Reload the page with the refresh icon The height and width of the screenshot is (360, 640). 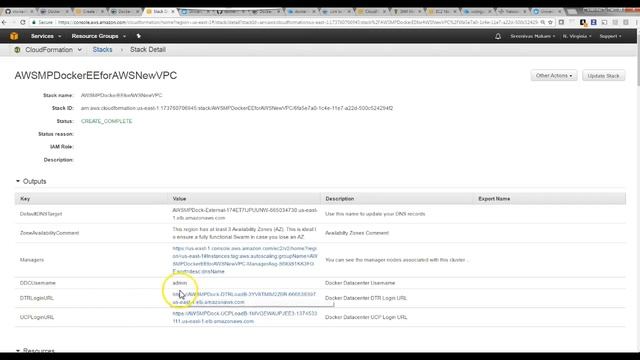[x=22, y=22]
